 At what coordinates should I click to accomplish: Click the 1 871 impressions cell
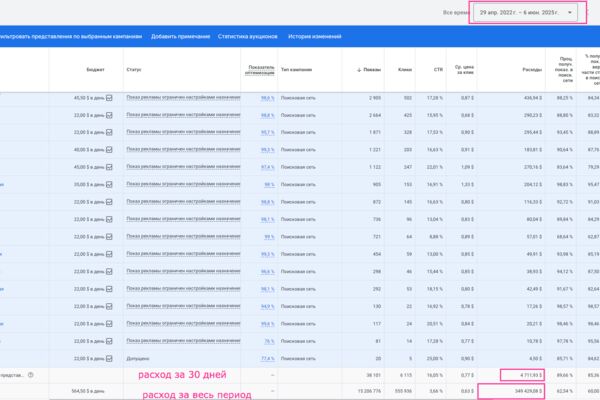375,132
